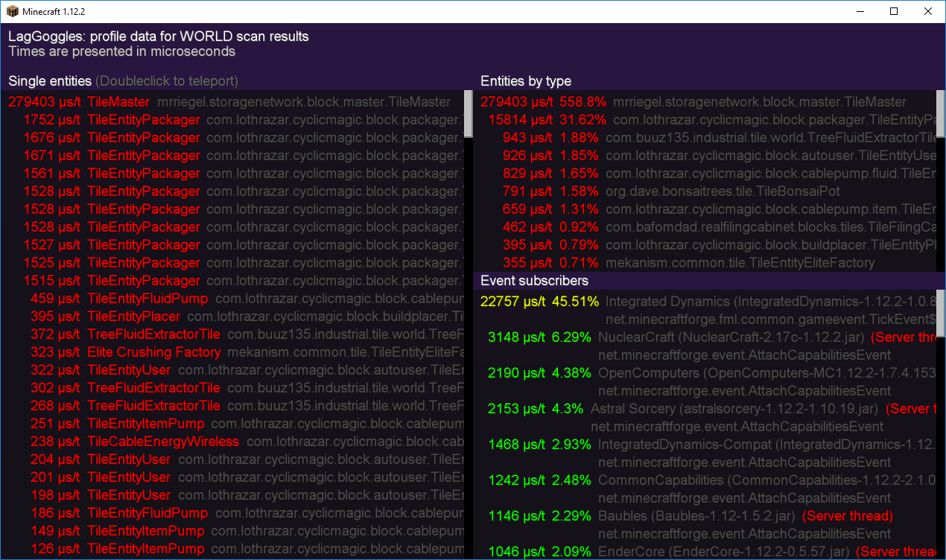The height and width of the screenshot is (560, 946).
Task: Click the Baubles 2.29% event row
Action: tap(706, 525)
